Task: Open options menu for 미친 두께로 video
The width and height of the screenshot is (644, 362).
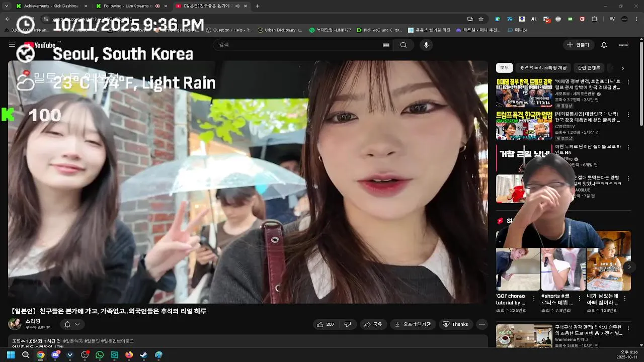Action: point(628,147)
